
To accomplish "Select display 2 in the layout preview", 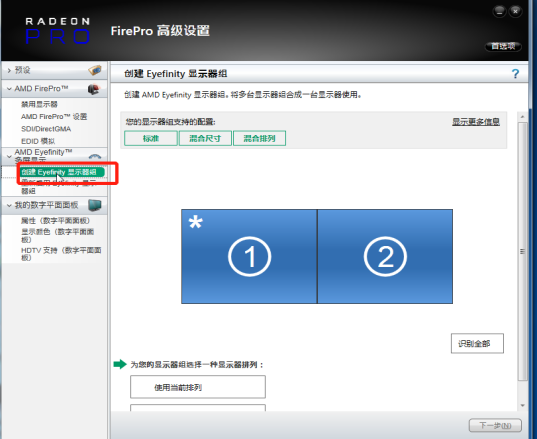I will (385, 256).
